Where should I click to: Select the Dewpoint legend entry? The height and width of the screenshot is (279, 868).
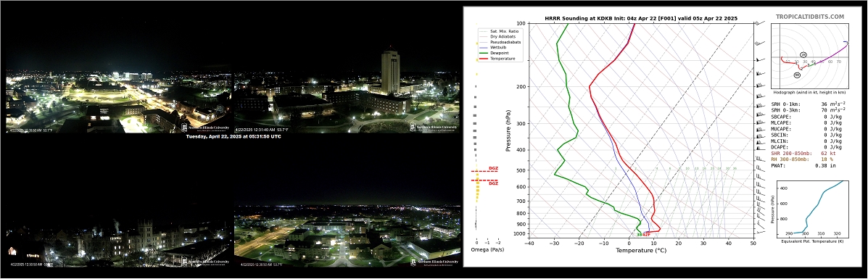pos(500,53)
